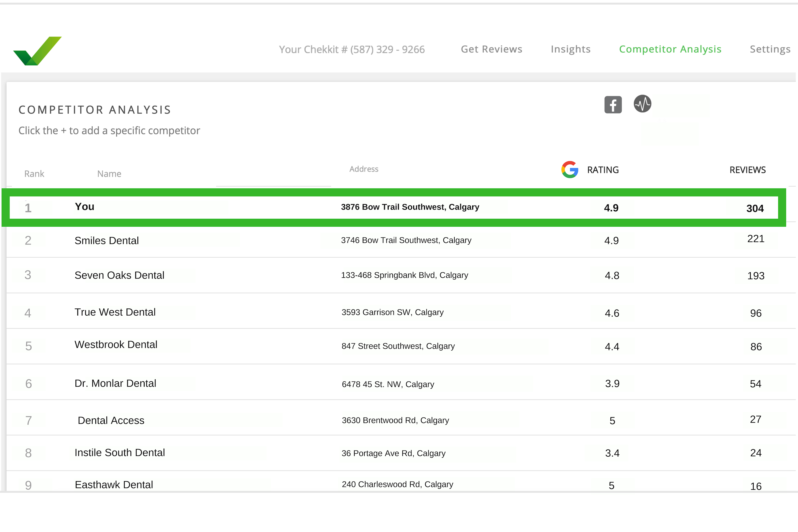Open the Seven Oaks Dental row
The width and height of the screenshot is (798, 532).
pos(119,275)
